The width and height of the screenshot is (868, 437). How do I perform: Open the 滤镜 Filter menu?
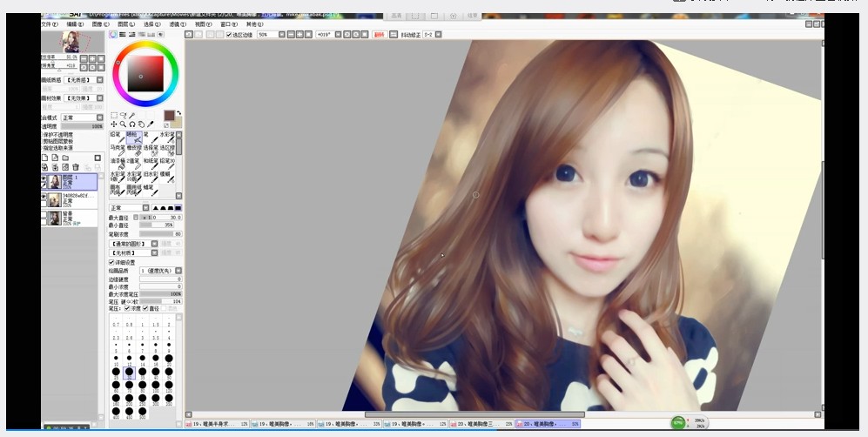click(178, 24)
